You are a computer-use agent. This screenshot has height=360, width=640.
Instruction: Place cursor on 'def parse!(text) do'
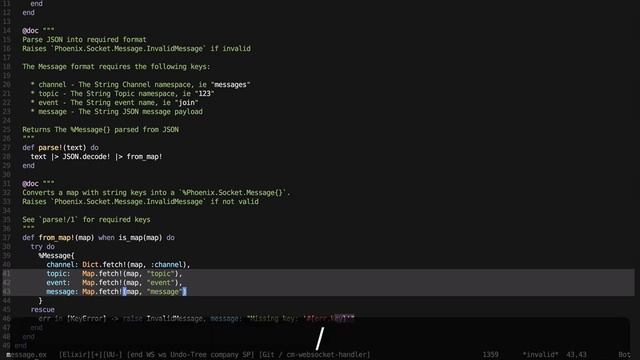[60, 147]
